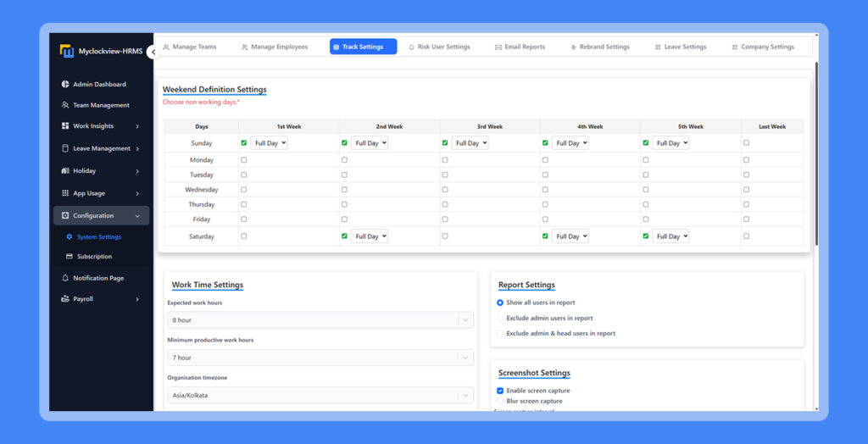The image size is (868, 444).
Task: Uncheck Saturday 2nd Week checkbox
Action: 344,236
